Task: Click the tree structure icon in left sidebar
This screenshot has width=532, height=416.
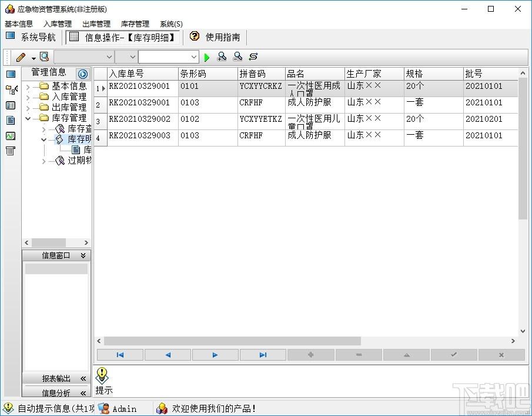Action: (12, 89)
